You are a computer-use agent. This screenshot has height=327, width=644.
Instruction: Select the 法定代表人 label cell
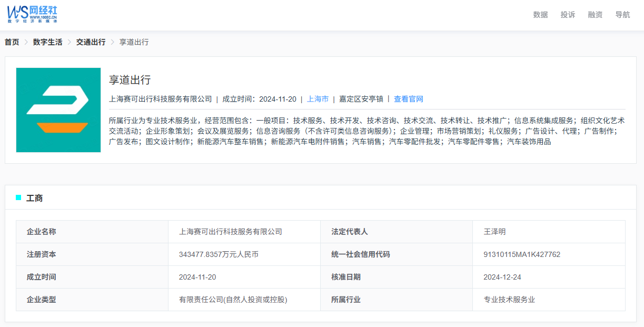pos(397,232)
